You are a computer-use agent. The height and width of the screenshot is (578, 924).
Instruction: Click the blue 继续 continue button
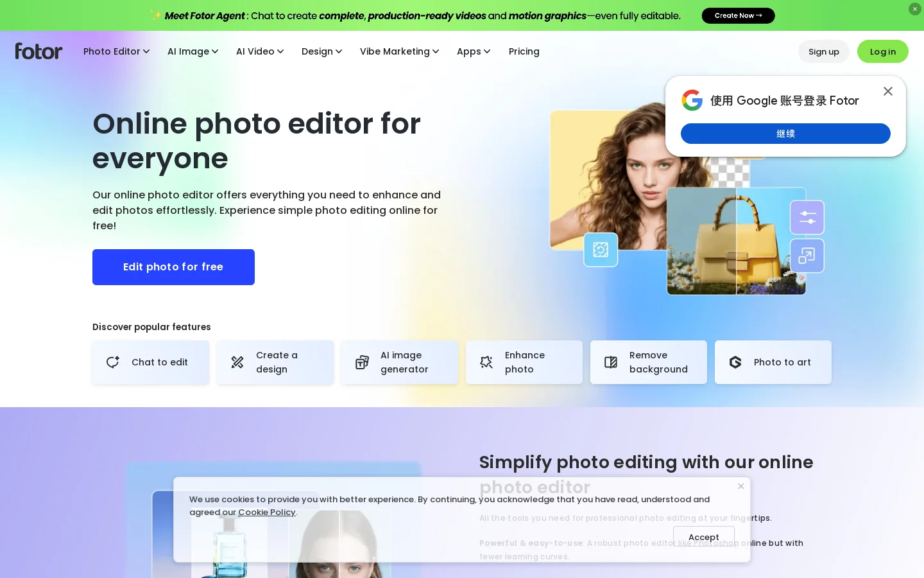click(785, 134)
